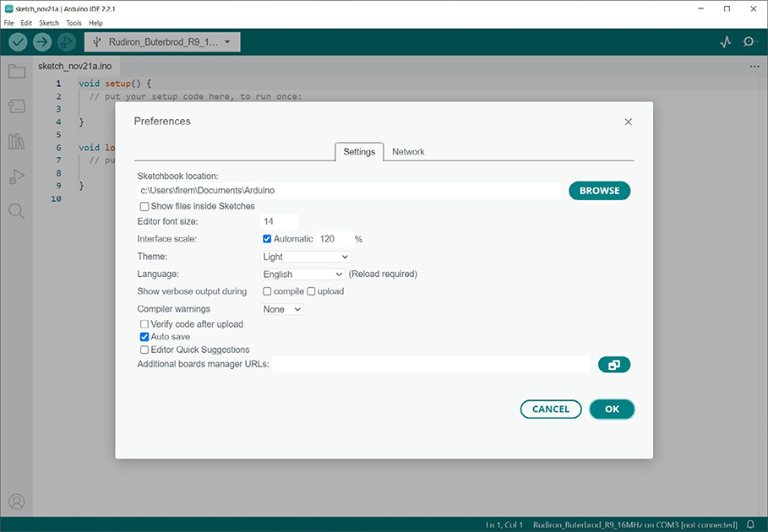This screenshot has height=532, width=768.
Task: Disable the Auto save checkbox
Action: click(x=144, y=337)
